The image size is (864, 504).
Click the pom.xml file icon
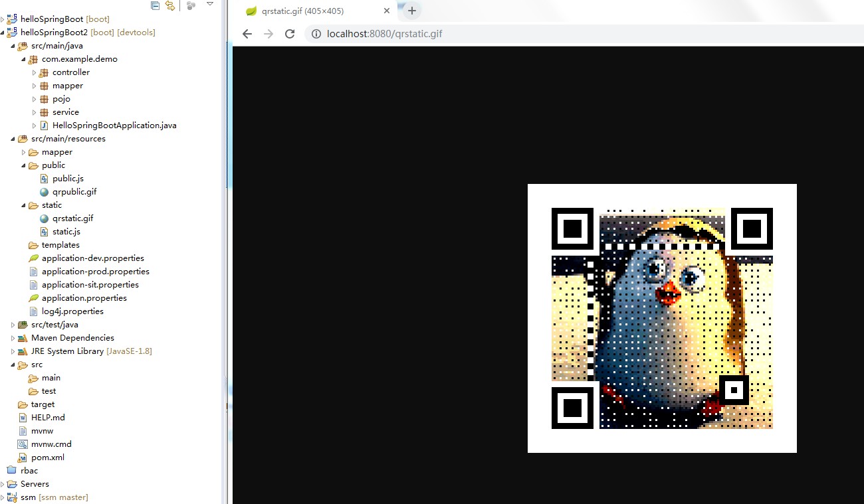[23, 458]
